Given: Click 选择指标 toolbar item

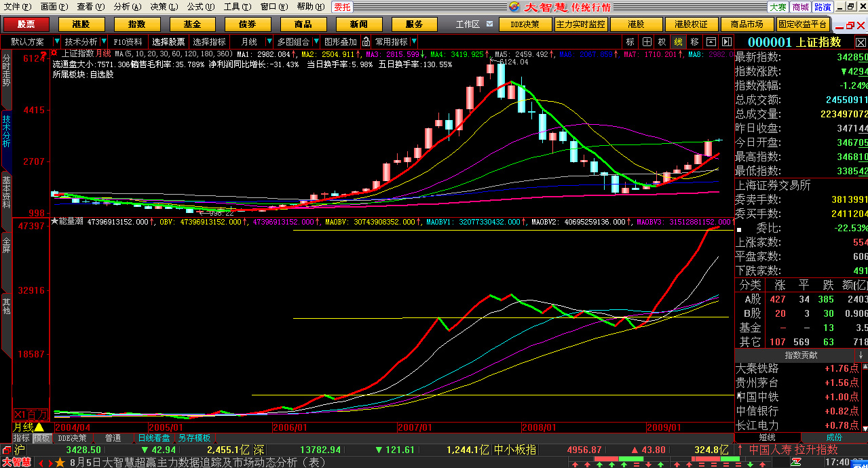Looking at the screenshot, I should coord(210,42).
